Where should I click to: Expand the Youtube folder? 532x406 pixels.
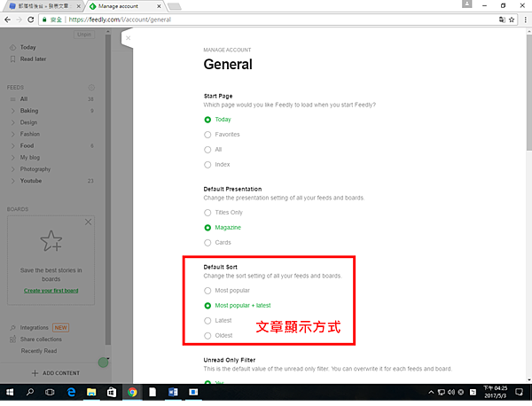[x=13, y=181]
